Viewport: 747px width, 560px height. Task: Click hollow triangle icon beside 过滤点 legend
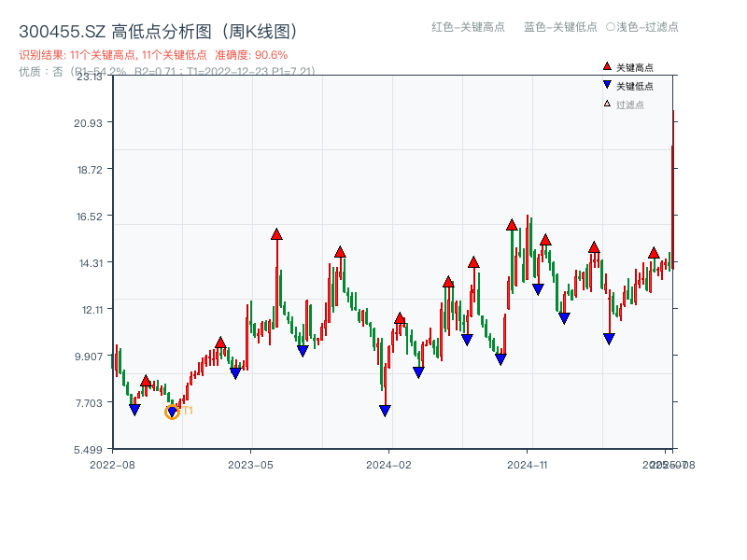coord(607,104)
